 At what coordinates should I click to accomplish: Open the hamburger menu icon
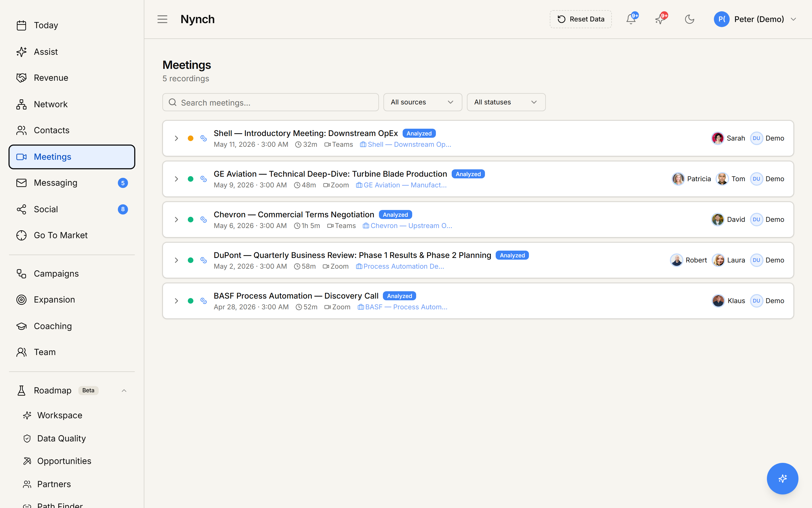click(x=162, y=19)
